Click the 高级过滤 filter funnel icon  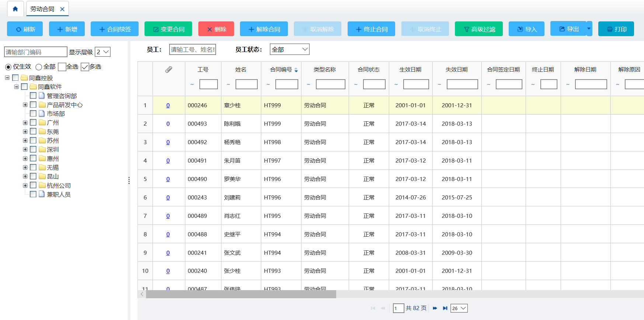click(x=466, y=29)
